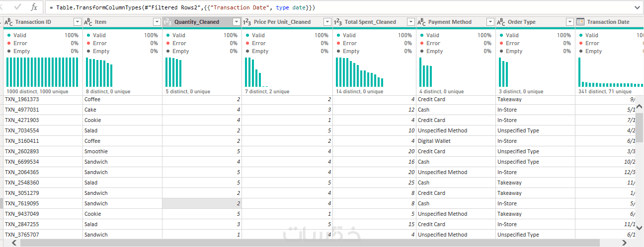The width and height of the screenshot is (644, 247).
Task: Click the Transaction Date calendar type icon
Action: 580,22
